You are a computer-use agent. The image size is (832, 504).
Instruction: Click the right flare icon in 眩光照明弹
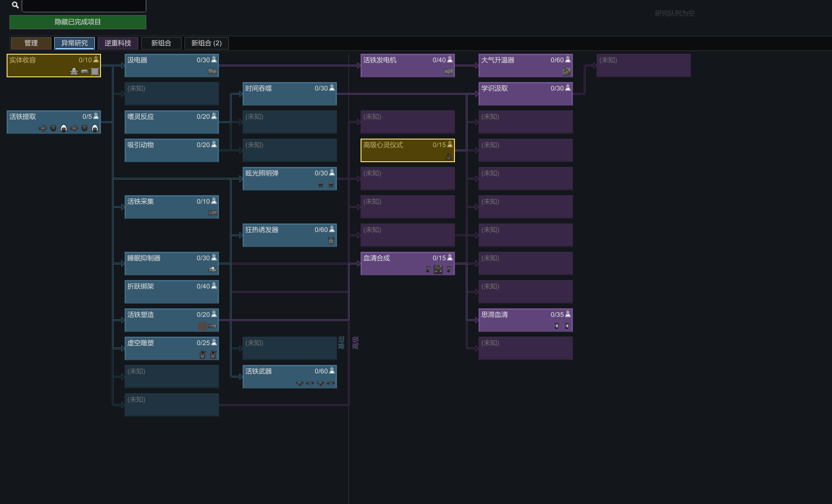click(x=331, y=185)
